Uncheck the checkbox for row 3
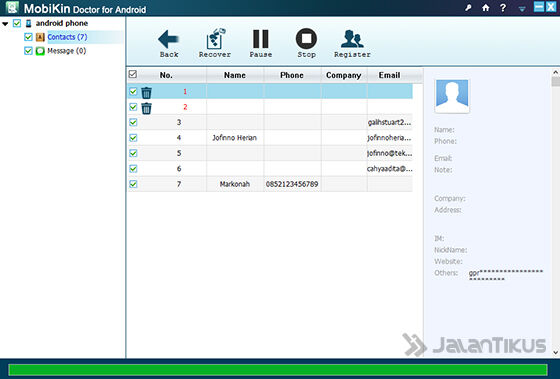 pyautogui.click(x=133, y=122)
